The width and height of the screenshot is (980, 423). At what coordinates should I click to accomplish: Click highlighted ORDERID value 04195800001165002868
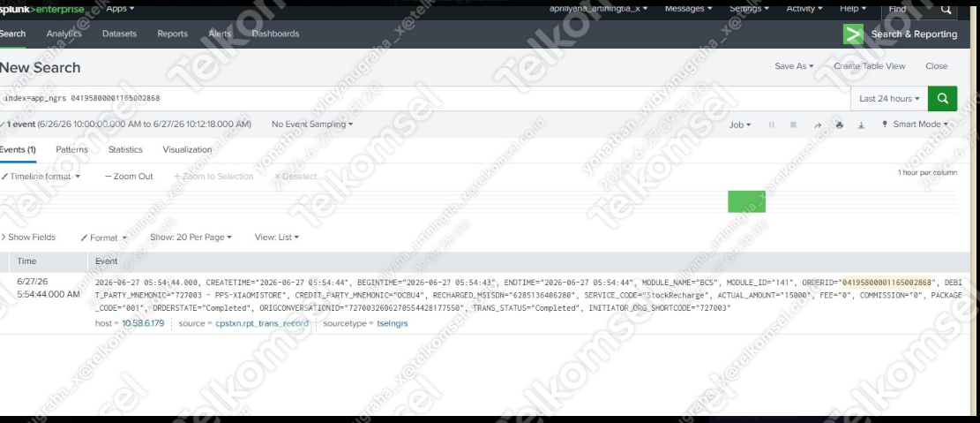(x=886, y=283)
